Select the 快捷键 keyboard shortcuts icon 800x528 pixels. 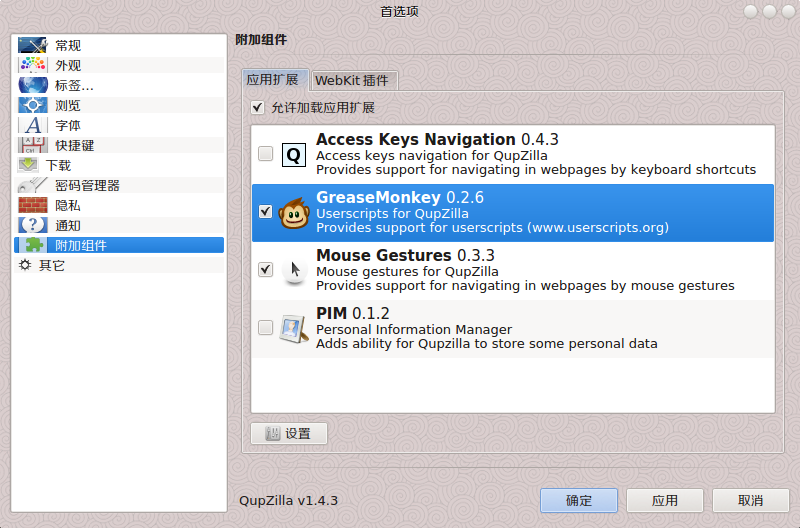point(33,145)
